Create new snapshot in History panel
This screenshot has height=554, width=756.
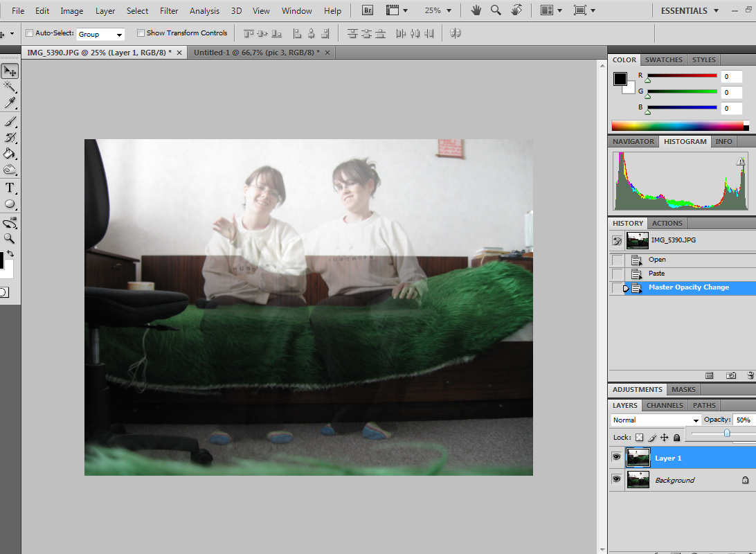tap(731, 375)
